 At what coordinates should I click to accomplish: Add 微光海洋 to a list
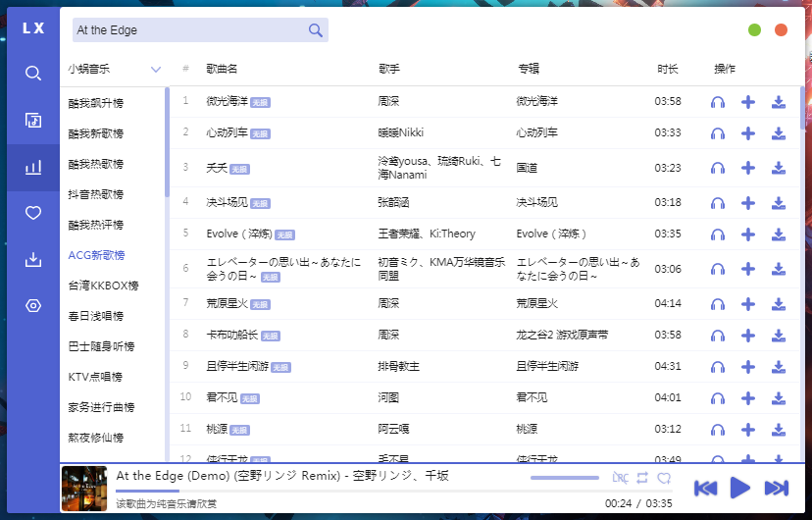[x=748, y=102]
